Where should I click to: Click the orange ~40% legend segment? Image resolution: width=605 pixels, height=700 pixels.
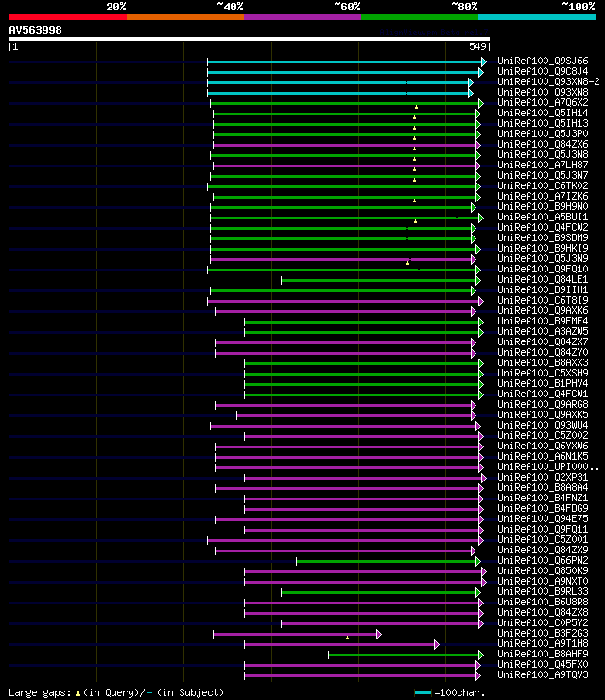[185, 17]
